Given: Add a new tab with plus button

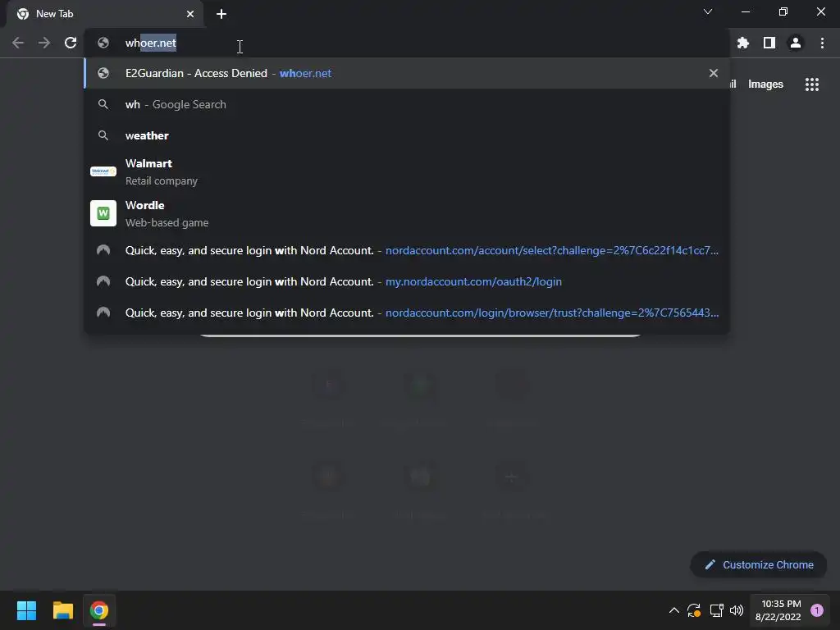Looking at the screenshot, I should point(221,14).
